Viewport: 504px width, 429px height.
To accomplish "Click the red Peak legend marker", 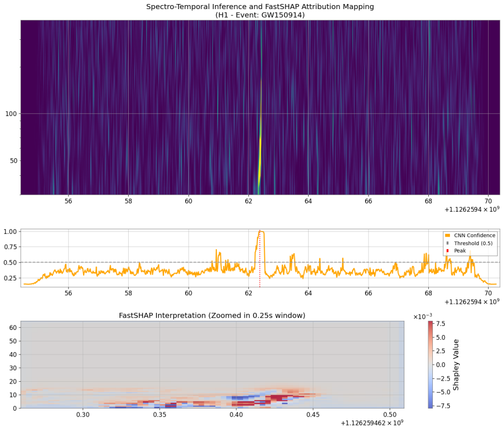I will coord(448,251).
